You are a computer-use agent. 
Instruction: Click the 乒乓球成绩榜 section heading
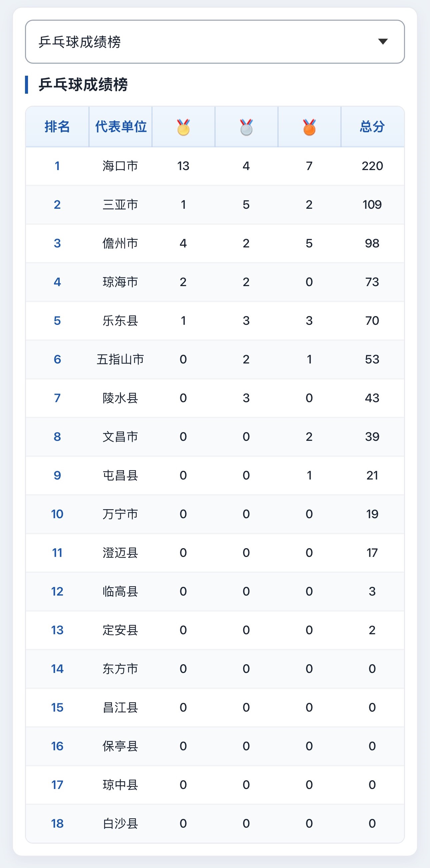(83, 85)
